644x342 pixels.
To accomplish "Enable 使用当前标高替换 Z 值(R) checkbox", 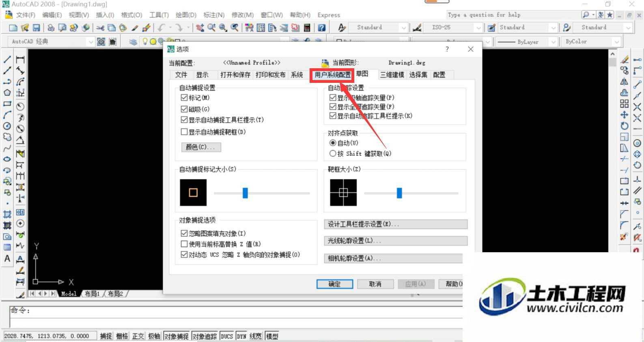I will pyautogui.click(x=184, y=244).
